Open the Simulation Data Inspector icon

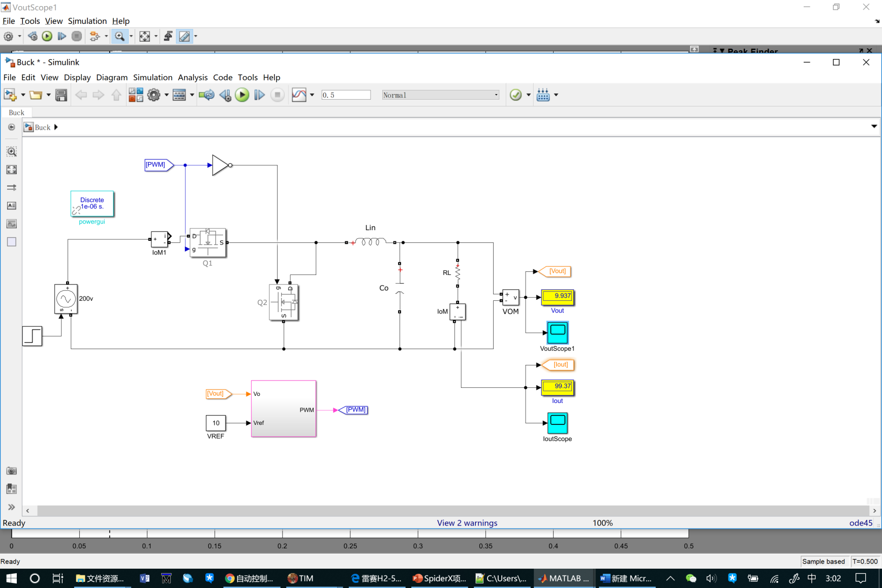[299, 95]
